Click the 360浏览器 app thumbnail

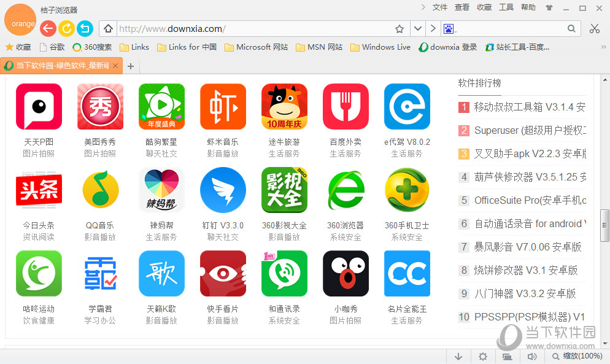(x=346, y=190)
